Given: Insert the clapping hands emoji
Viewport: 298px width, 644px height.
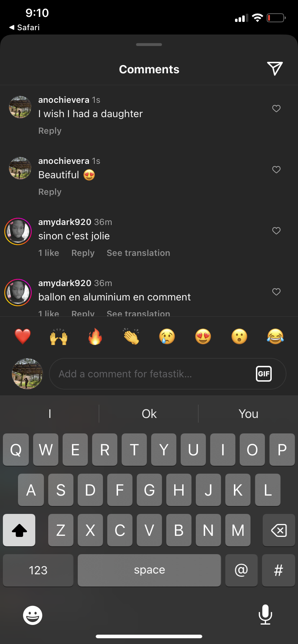Looking at the screenshot, I should tap(131, 337).
